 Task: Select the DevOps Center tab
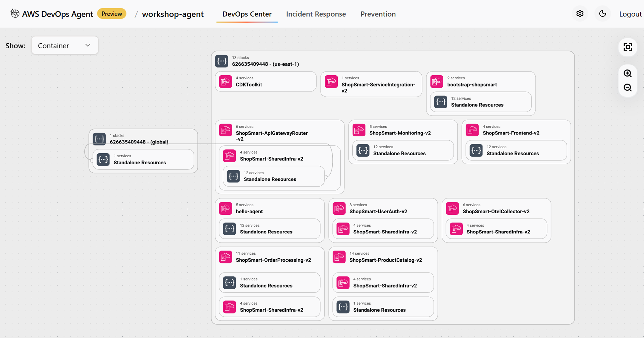pyautogui.click(x=247, y=14)
